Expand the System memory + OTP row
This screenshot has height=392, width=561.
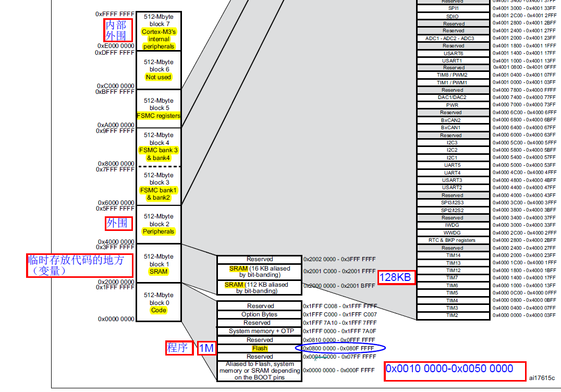click(259, 331)
